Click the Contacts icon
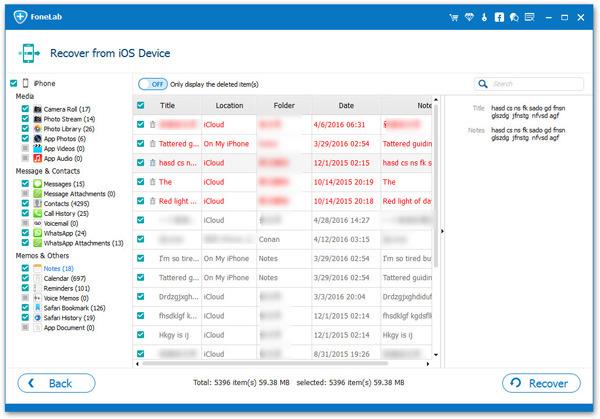 [x=38, y=204]
